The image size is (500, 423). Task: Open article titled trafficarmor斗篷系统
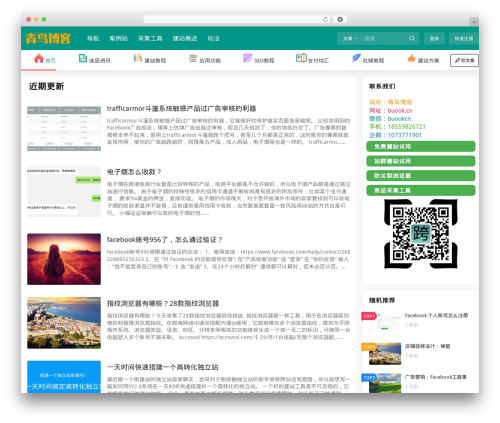pos(181,108)
